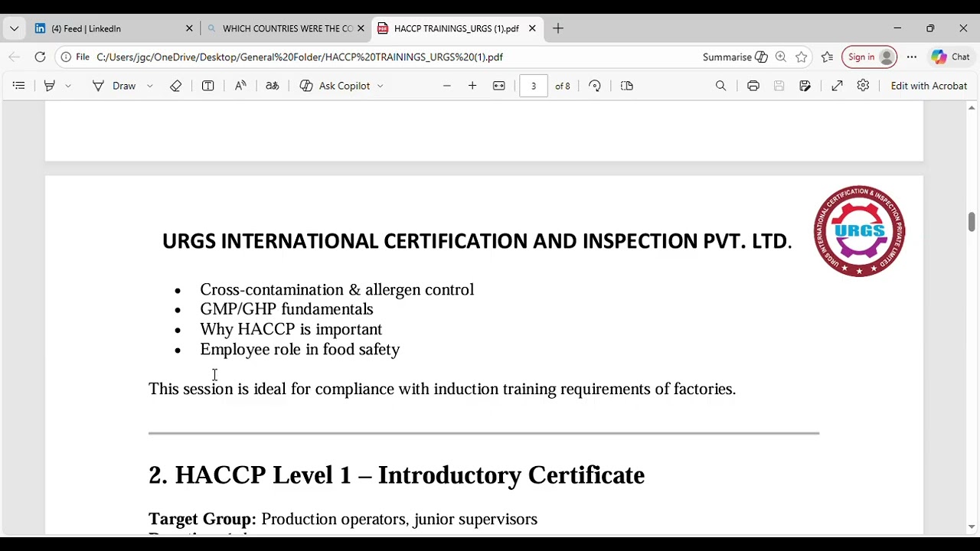Click 'Employee role in food safety' bullet
This screenshot has height=551, width=980.
300,349
